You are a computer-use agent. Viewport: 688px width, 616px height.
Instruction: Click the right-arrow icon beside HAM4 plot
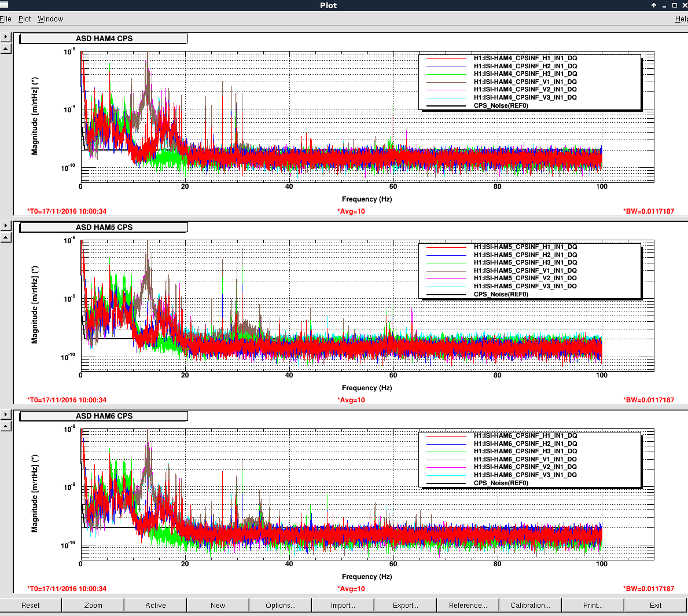(6, 37)
